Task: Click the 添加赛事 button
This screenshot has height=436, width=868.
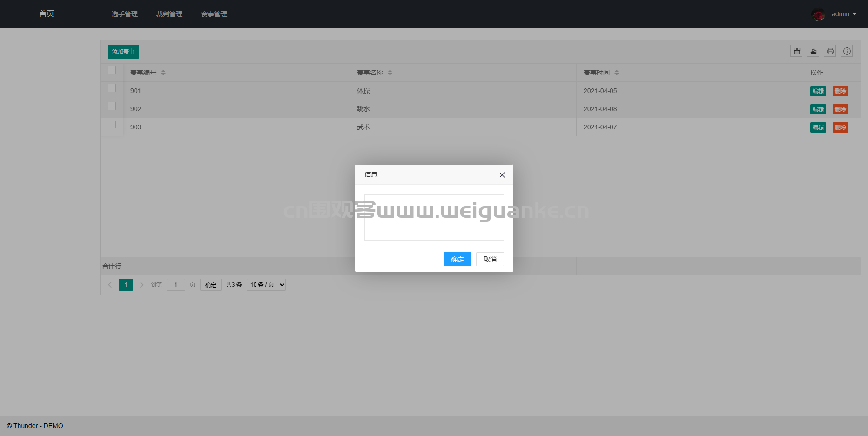Action: coord(123,52)
